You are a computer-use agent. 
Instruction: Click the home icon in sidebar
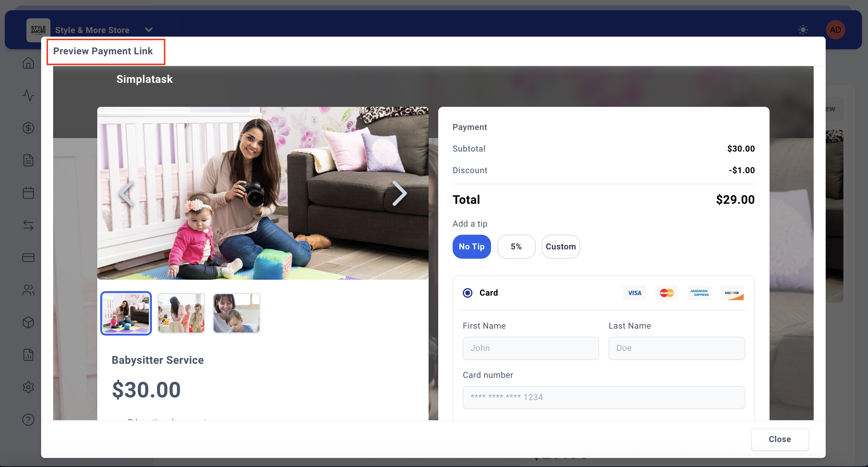tap(28, 63)
